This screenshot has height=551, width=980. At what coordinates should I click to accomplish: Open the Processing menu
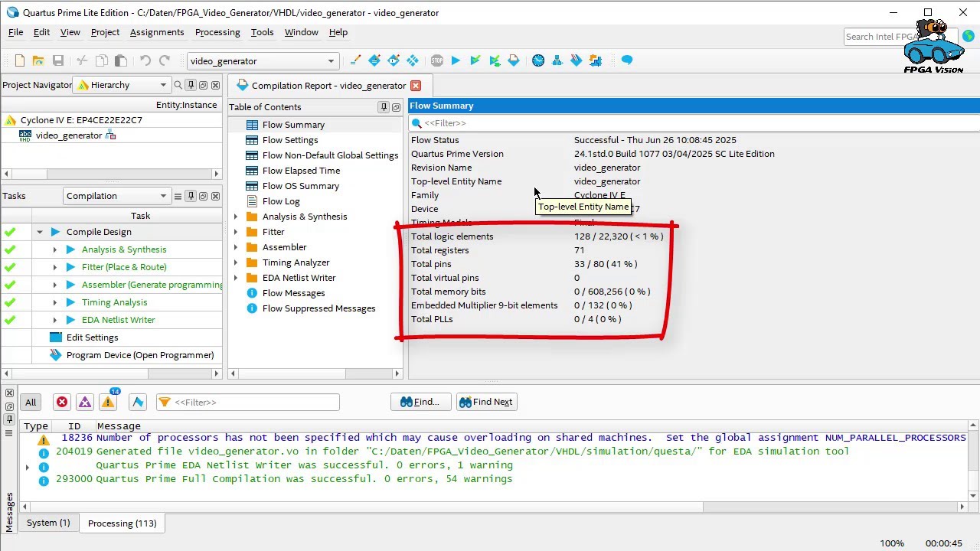tap(217, 32)
